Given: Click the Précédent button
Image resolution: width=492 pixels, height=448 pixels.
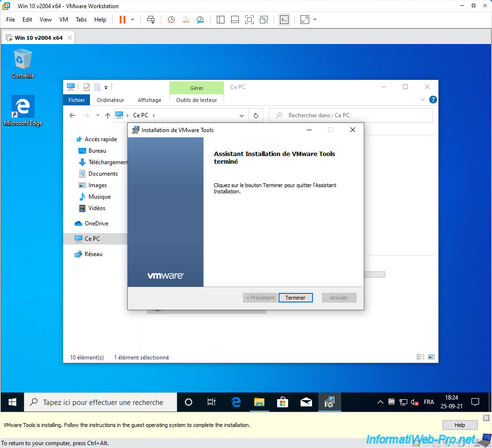Looking at the screenshot, I should pyautogui.click(x=260, y=298).
